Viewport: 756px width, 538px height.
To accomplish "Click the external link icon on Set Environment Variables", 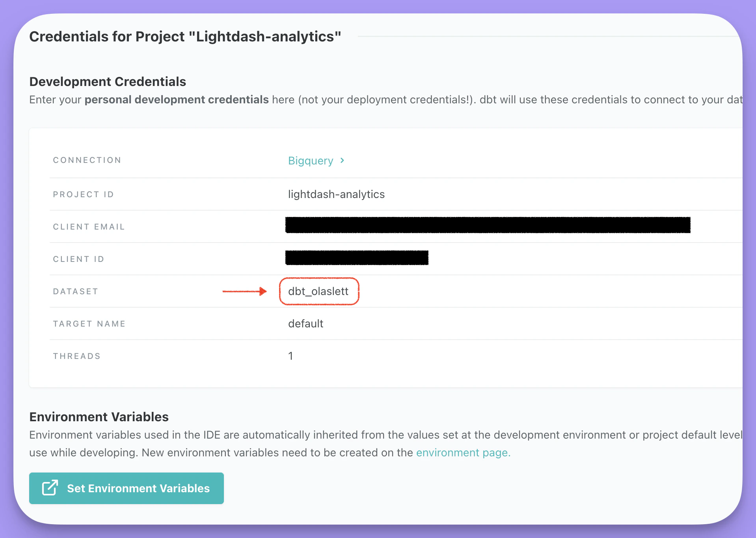I will click(50, 488).
